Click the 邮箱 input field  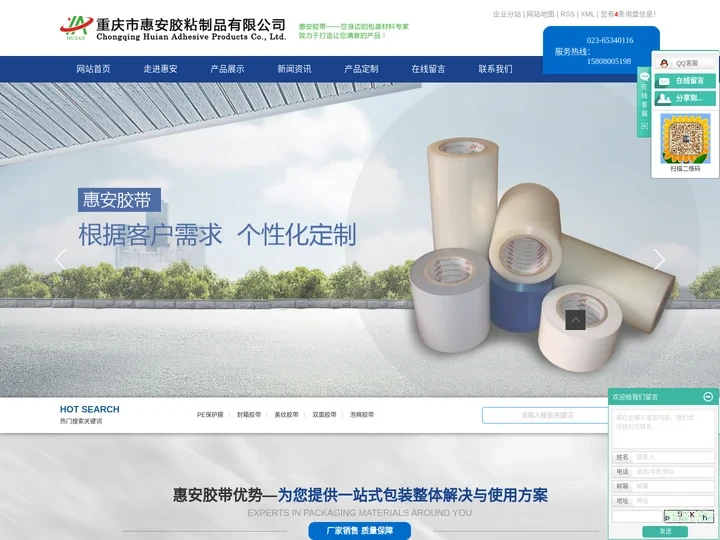point(674,486)
